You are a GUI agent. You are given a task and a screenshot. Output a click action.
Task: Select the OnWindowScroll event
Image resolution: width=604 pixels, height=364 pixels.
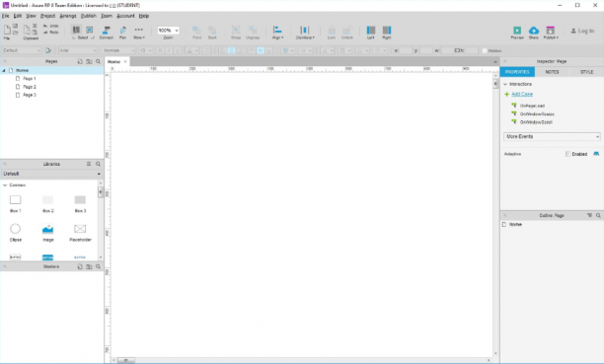click(x=536, y=122)
